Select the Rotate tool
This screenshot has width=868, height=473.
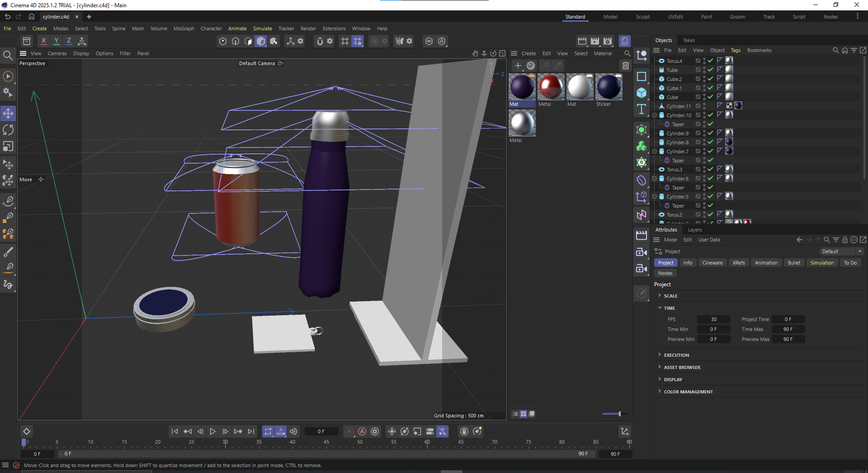[x=8, y=130]
